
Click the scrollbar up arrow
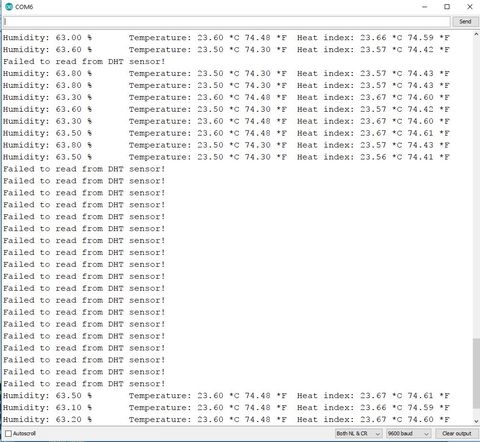(476, 35)
